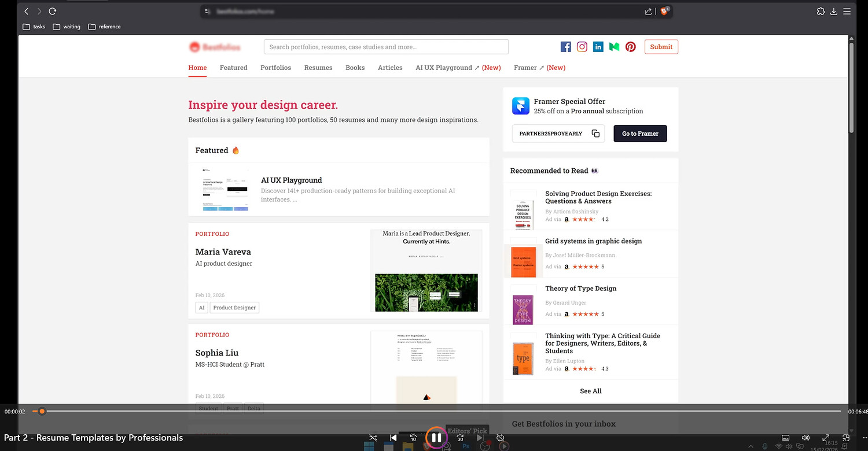Click the Go to Framer button
The width and height of the screenshot is (868, 451).
click(x=640, y=134)
